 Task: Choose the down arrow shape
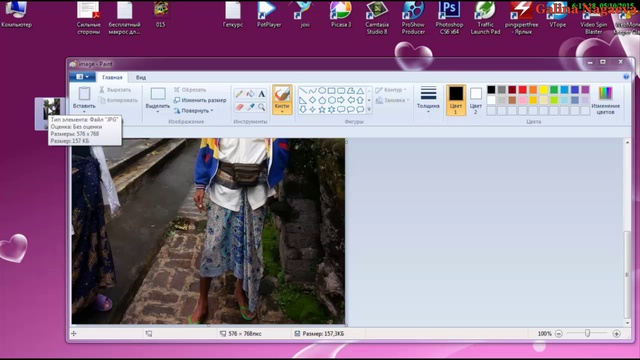pyautogui.click(x=303, y=109)
